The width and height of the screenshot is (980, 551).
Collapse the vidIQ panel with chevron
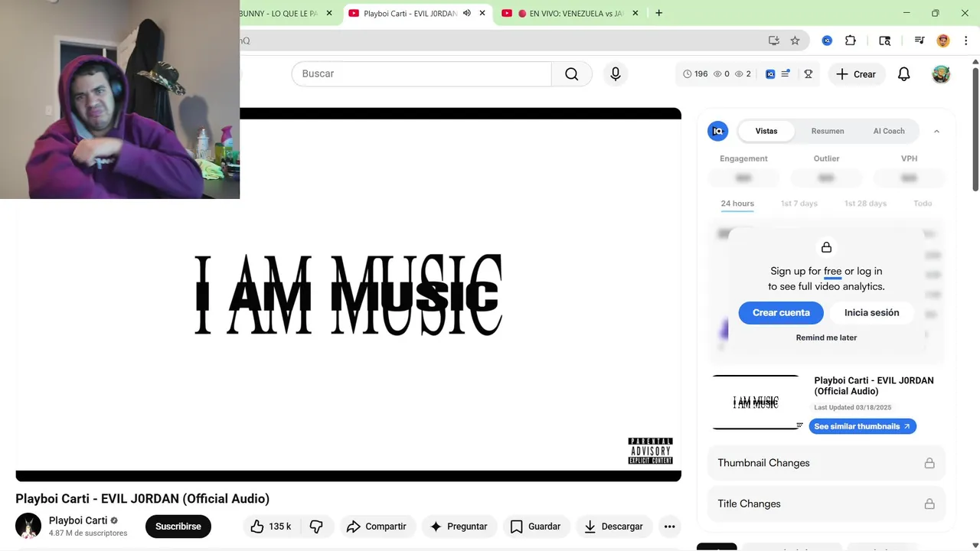(x=936, y=131)
